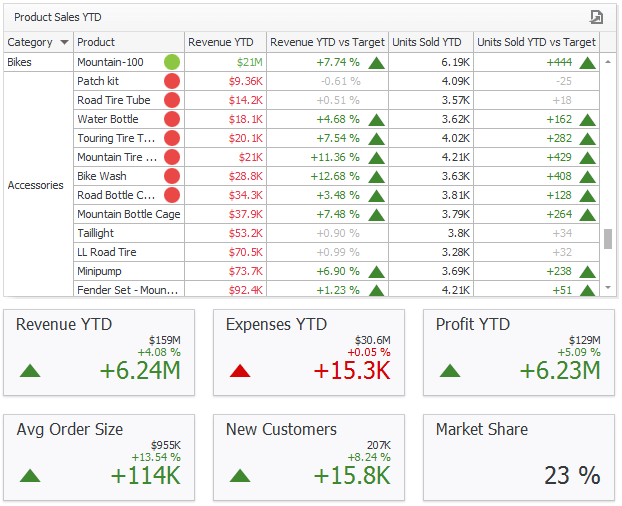Click the green arrow on Avg Order Size card
Image resolution: width=622 pixels, height=506 pixels.
coord(31,476)
